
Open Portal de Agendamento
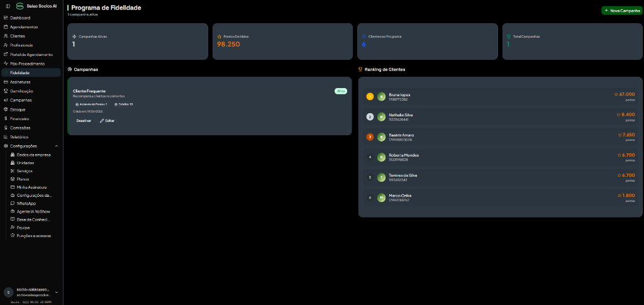click(31, 55)
